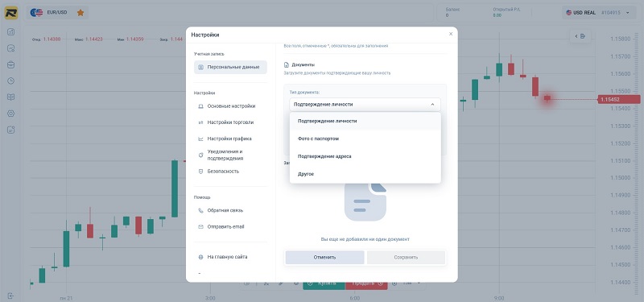The width and height of the screenshot is (644, 302).
Task: Click the logout icon at sidebar bottom
Action: point(11,296)
